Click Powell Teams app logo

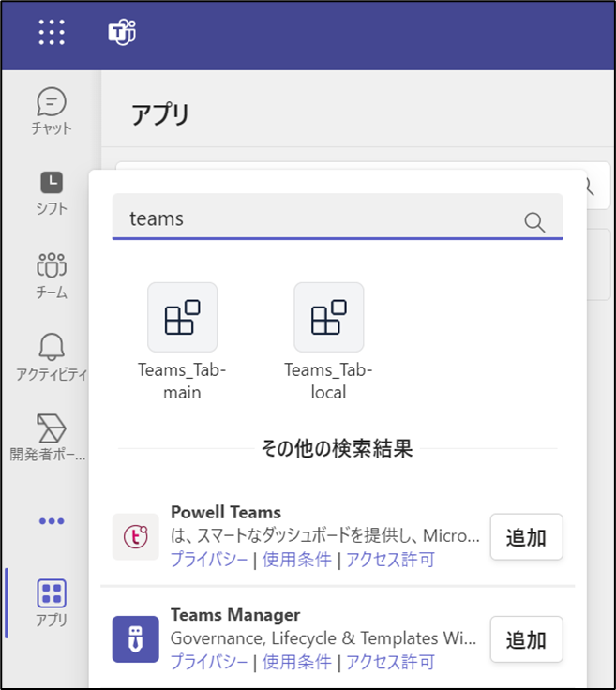pyautogui.click(x=136, y=536)
